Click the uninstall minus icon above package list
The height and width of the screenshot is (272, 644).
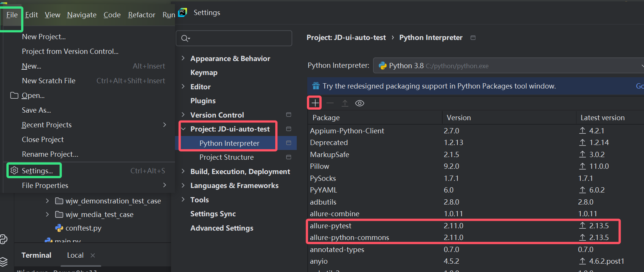(330, 103)
